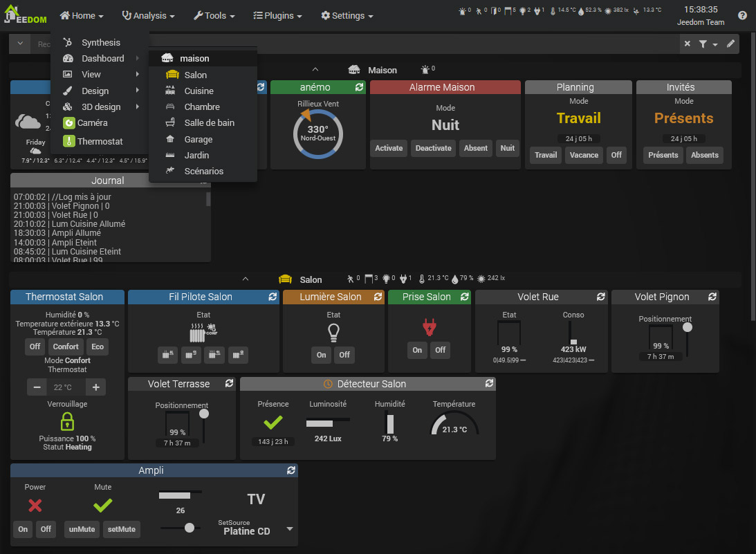The image size is (756, 554).
Task: Refresh the Prise Salon widget
Action: coord(464,297)
